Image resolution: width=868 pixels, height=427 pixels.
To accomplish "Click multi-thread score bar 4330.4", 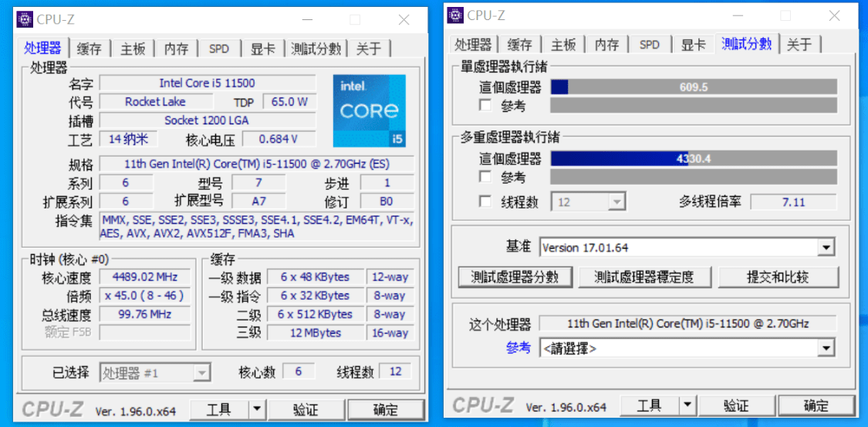I will coord(694,159).
